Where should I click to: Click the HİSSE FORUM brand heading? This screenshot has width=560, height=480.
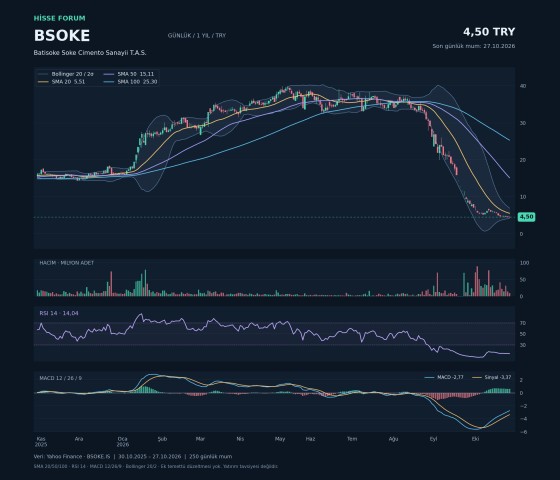tap(60, 18)
